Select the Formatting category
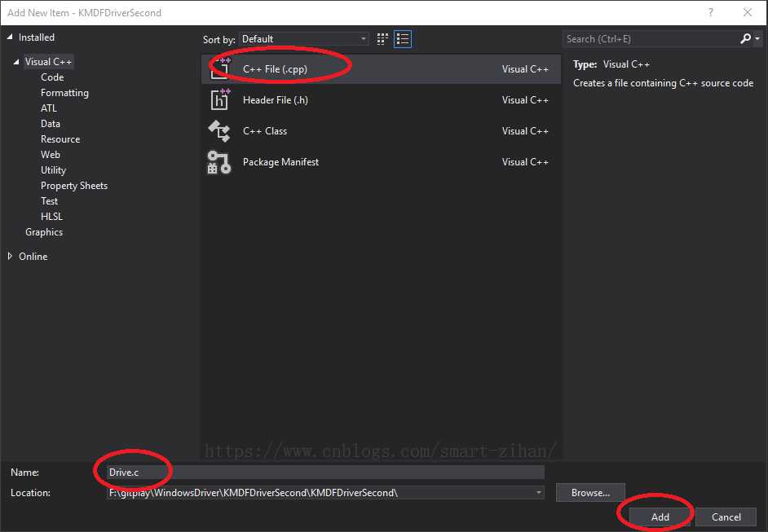 [64, 93]
